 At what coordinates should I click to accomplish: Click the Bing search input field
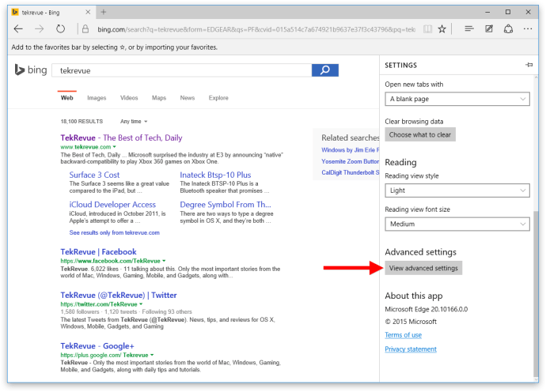pos(182,70)
